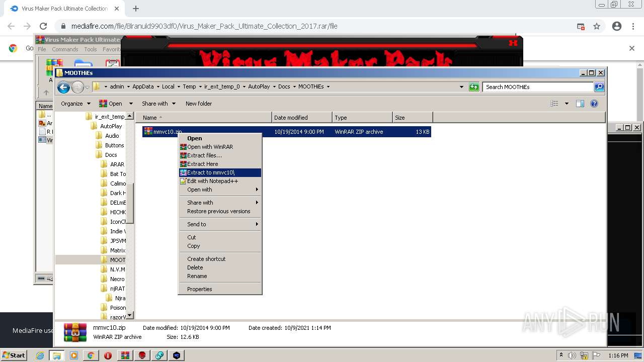Click the Explorer Forward navigation arrow

click(77, 87)
